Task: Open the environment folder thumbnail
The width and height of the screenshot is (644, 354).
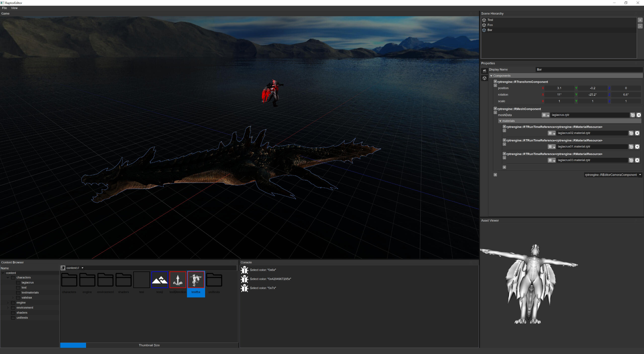Action: (x=105, y=283)
